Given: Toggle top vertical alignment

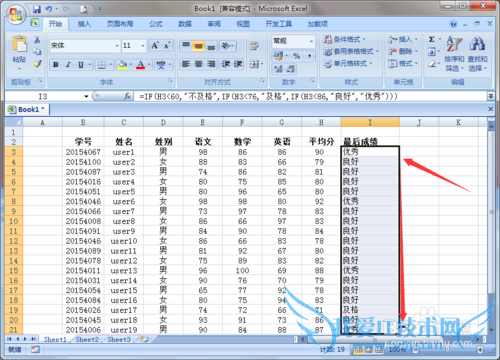Looking at the screenshot, I should pyautogui.click(x=186, y=46).
